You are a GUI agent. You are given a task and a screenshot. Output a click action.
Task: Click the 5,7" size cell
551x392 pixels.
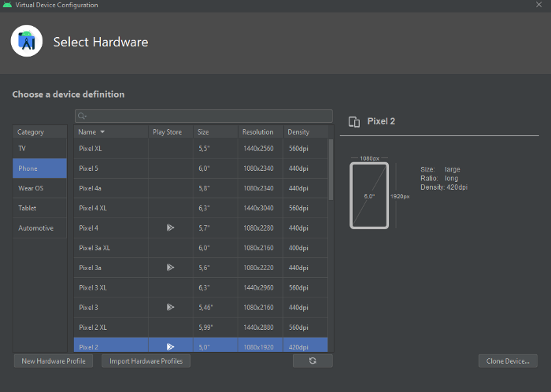216,228
